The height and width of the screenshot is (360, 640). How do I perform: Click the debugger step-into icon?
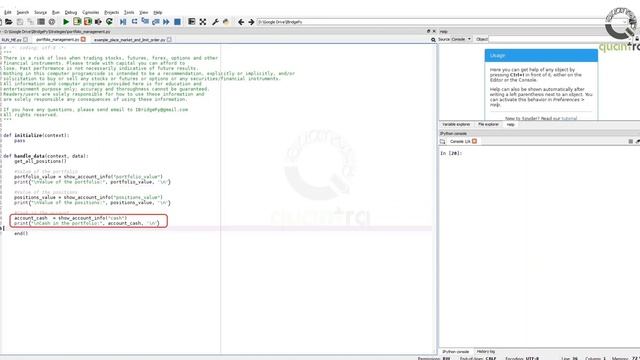coord(145,22)
